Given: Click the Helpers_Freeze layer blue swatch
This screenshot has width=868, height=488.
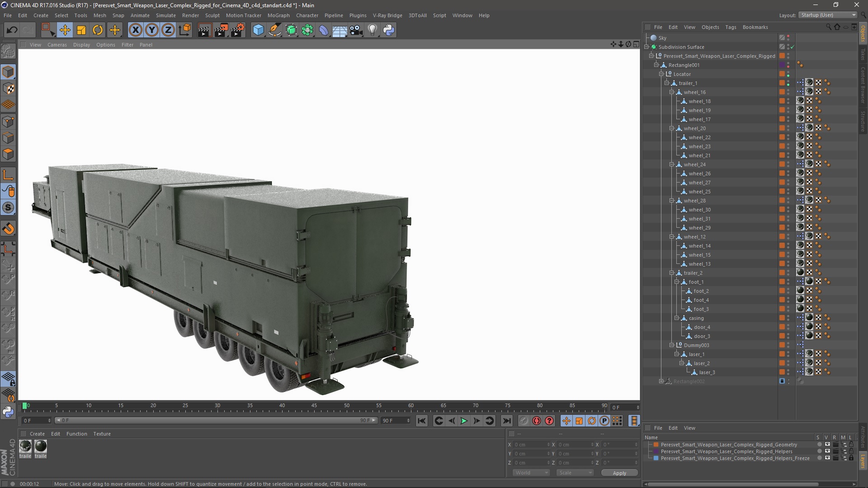Looking at the screenshot, I should tap(656, 458).
